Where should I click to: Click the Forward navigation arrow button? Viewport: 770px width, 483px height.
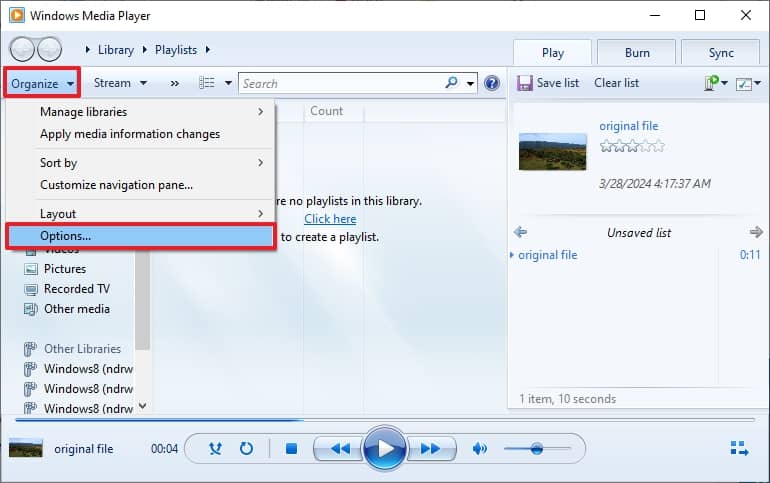49,49
